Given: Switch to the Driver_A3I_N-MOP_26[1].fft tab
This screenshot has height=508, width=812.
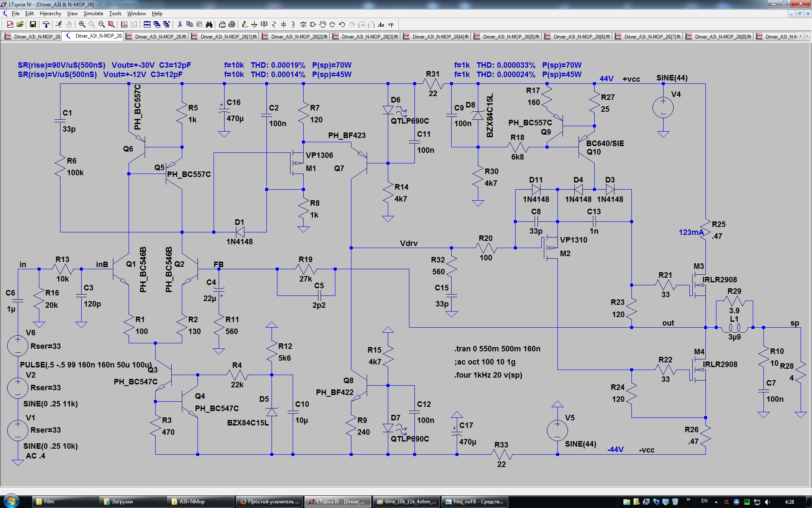Looking at the screenshot, I should 225,36.
